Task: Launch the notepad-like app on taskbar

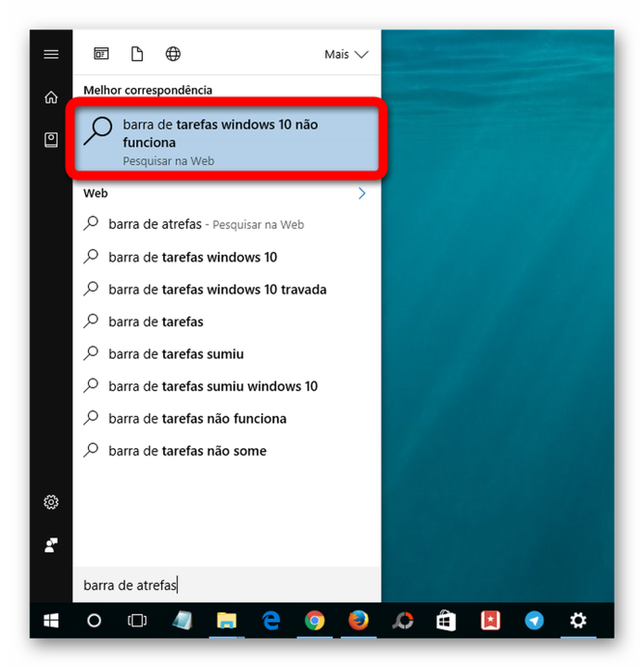Action: (x=183, y=621)
